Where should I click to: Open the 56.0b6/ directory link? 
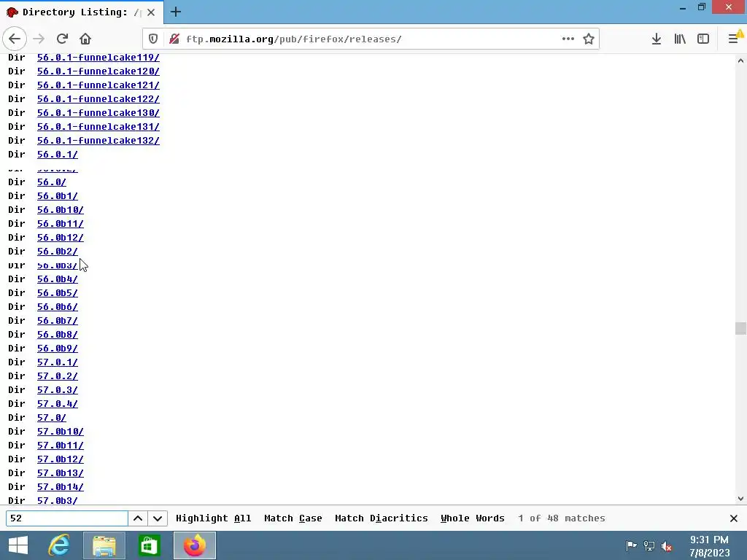tap(57, 306)
